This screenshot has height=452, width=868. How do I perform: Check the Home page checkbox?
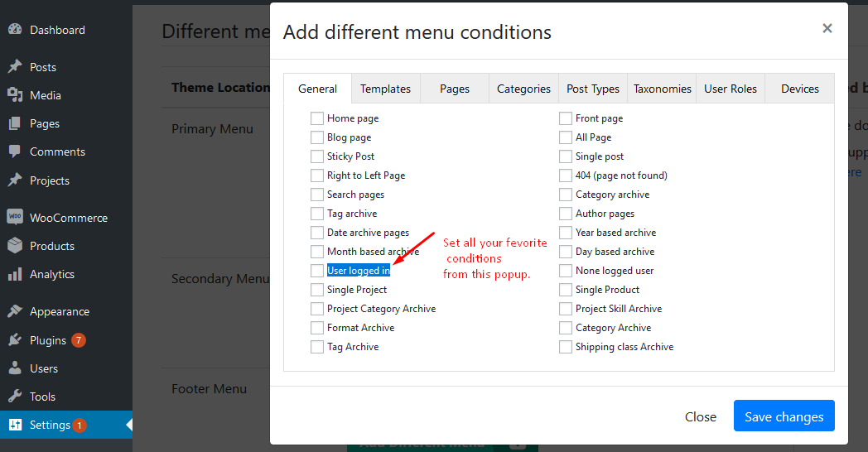[x=317, y=118]
